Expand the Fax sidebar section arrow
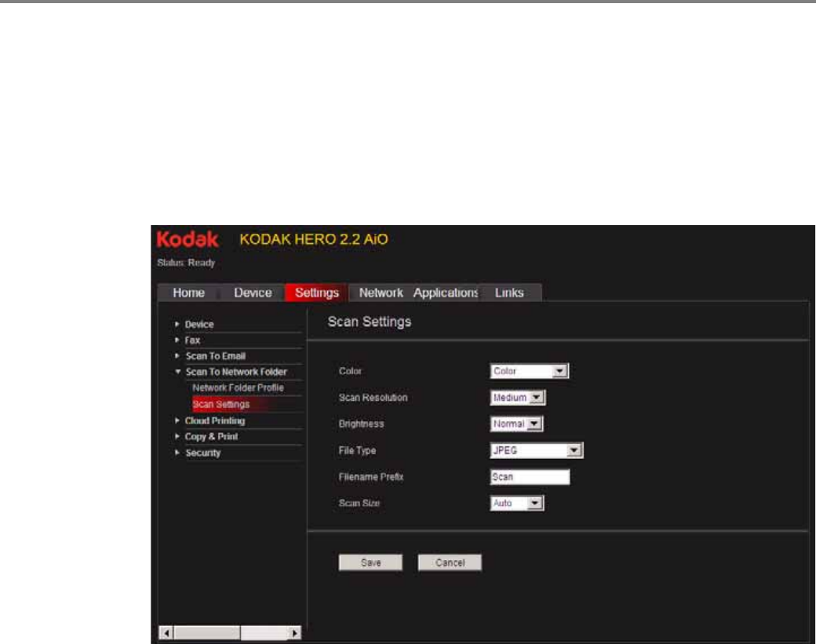Viewport: 816px width, 644px height. [x=177, y=340]
